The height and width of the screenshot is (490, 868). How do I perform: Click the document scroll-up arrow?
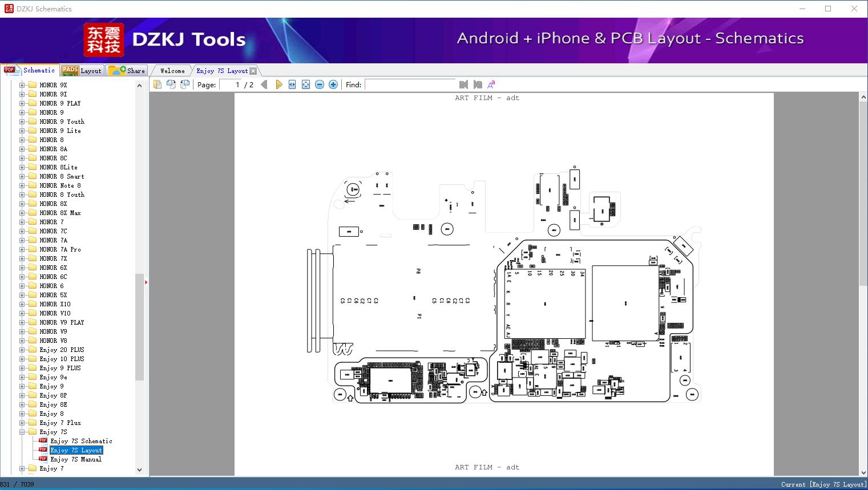(x=863, y=98)
